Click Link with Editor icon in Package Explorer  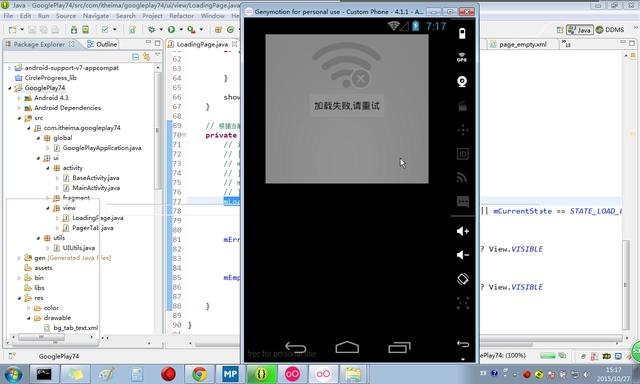pyautogui.click(x=146, y=57)
